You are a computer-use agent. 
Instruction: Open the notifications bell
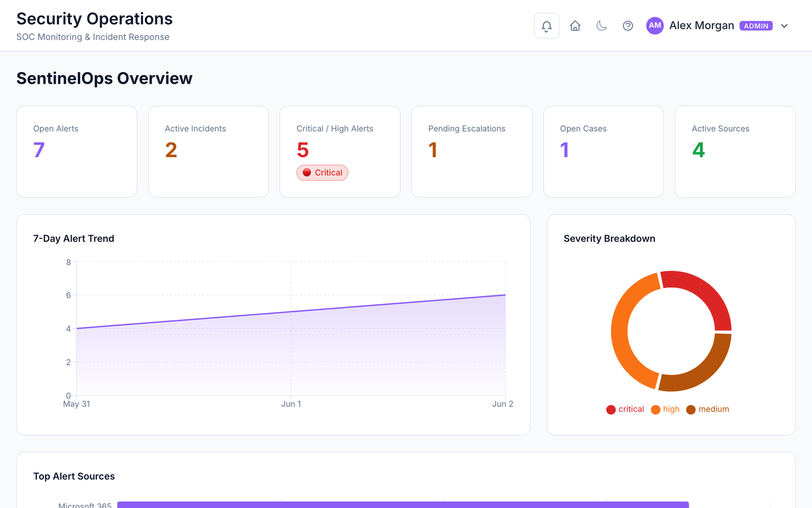pyautogui.click(x=547, y=26)
